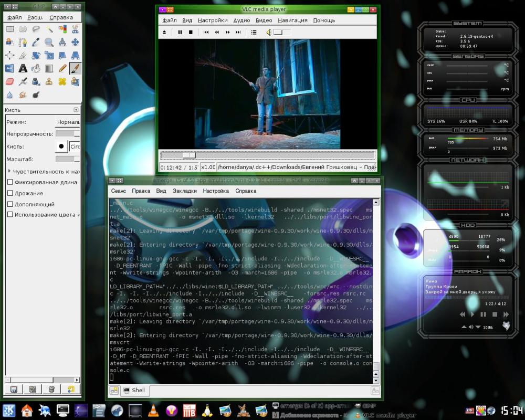The height and width of the screenshot is (420, 525).
Task: Open VLC Аудио menu
Action: [241, 20]
